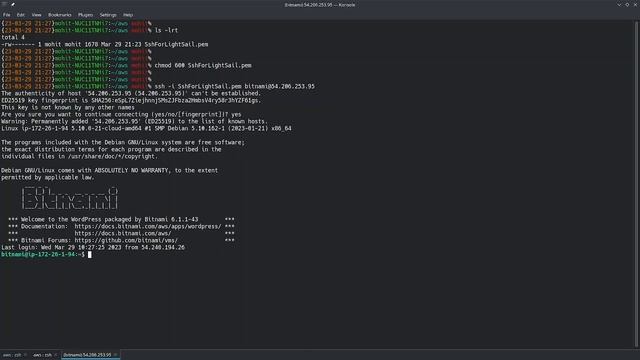Image resolution: width=640 pixels, height=360 pixels.
Task: Click the 'Warning: Permanently added' line
Action: (x=134, y=122)
